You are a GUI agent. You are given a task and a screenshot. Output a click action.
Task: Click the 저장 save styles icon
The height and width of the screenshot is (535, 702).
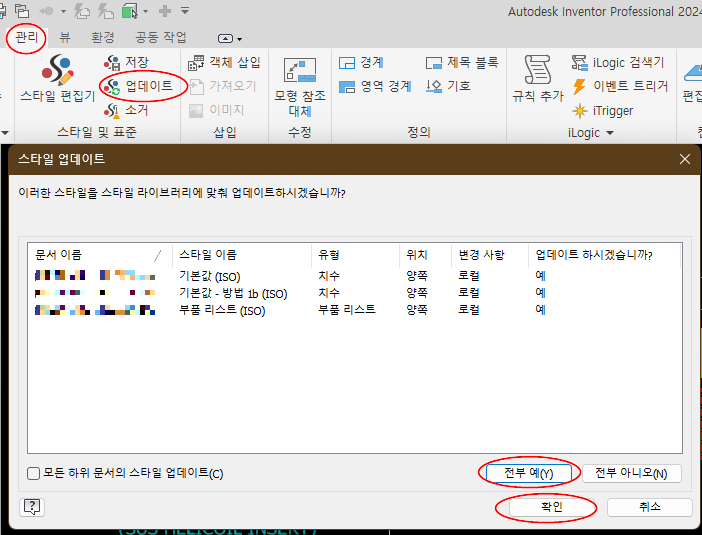(x=112, y=63)
